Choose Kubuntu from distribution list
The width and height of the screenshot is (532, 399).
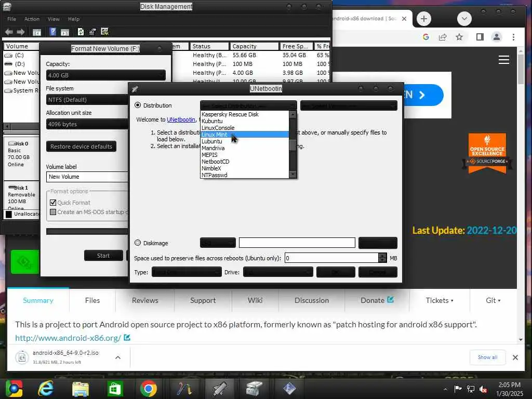pyautogui.click(x=244, y=121)
